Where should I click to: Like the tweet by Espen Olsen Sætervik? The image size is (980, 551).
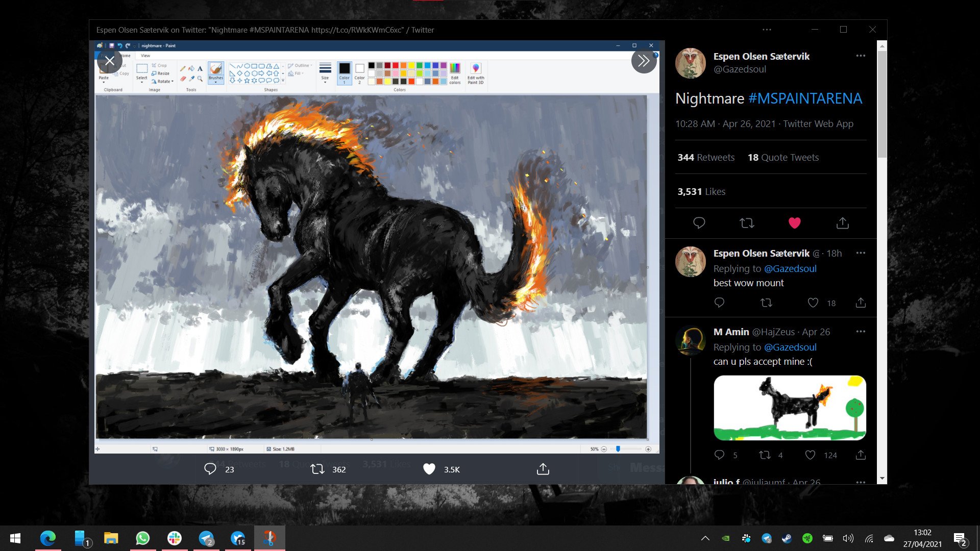(794, 223)
